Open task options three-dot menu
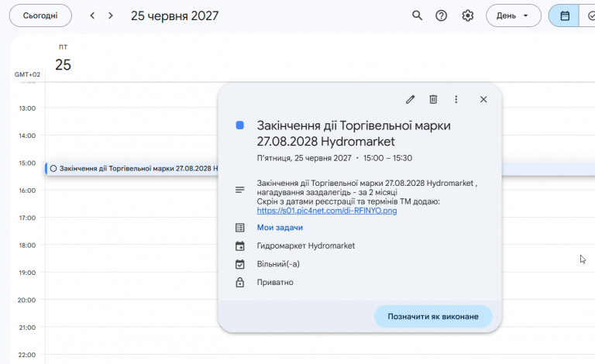This screenshot has height=364, width=595. 456,99
